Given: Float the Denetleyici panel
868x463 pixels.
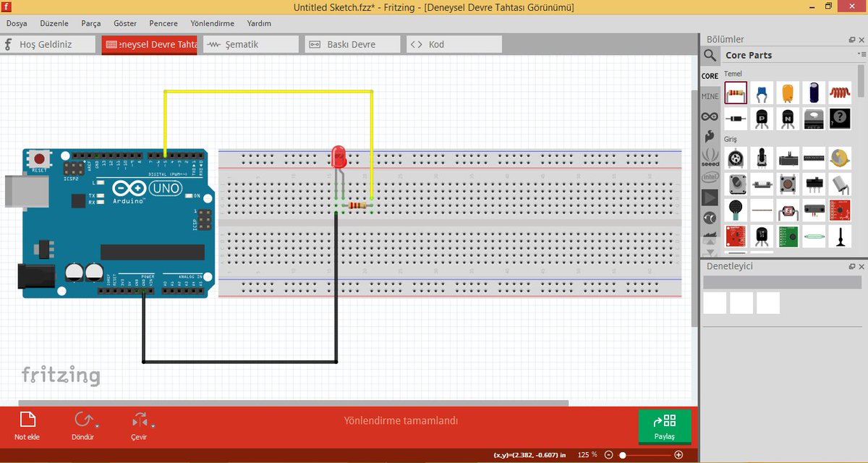Looking at the screenshot, I should pyautogui.click(x=852, y=266).
